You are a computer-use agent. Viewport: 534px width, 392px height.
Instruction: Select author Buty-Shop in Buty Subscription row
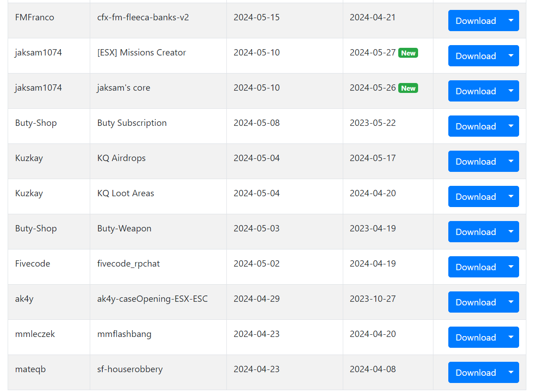click(36, 123)
